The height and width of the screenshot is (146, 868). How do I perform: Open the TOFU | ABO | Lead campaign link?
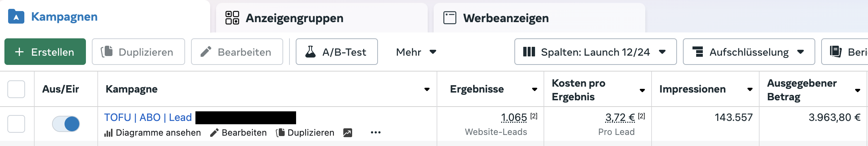[148, 117]
